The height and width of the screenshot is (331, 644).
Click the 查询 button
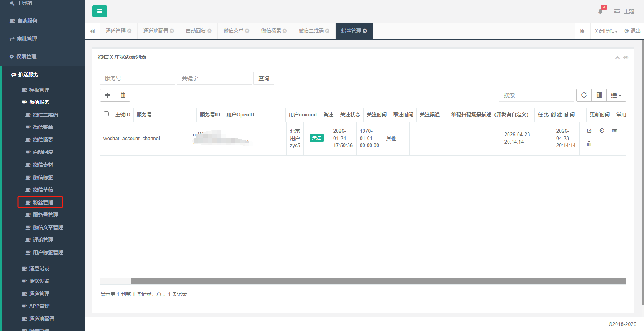264,78
